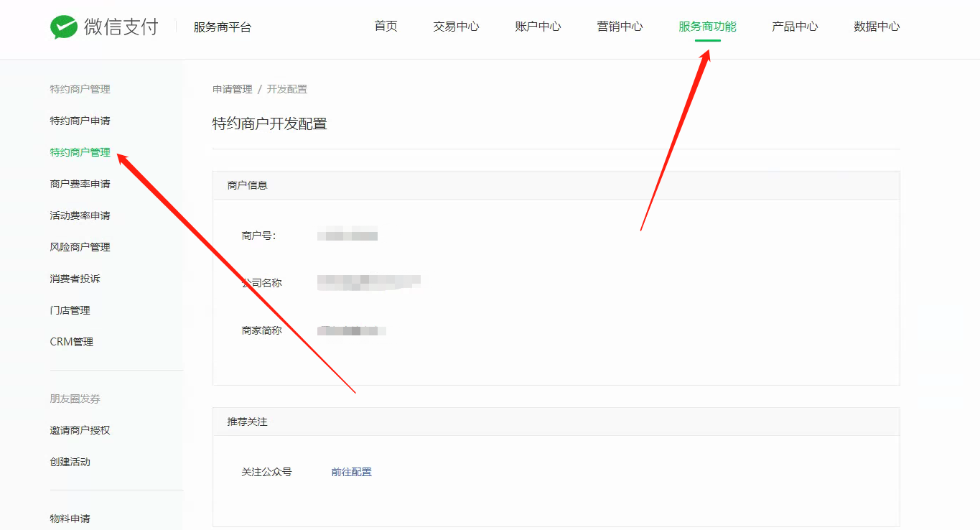The height and width of the screenshot is (530, 980).
Task: Open 风险商户管理 page
Action: pos(80,247)
